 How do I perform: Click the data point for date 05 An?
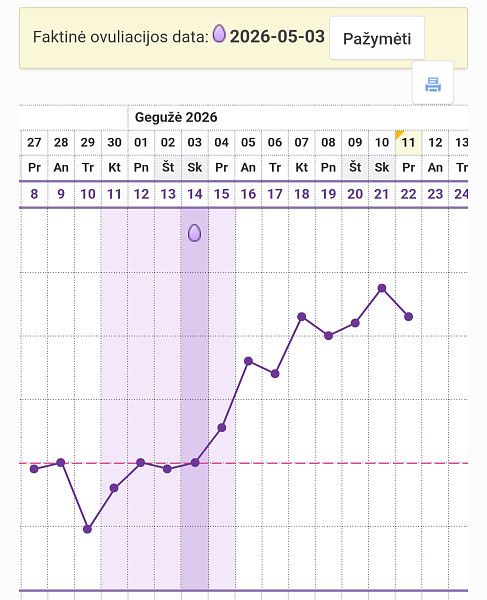(x=248, y=361)
